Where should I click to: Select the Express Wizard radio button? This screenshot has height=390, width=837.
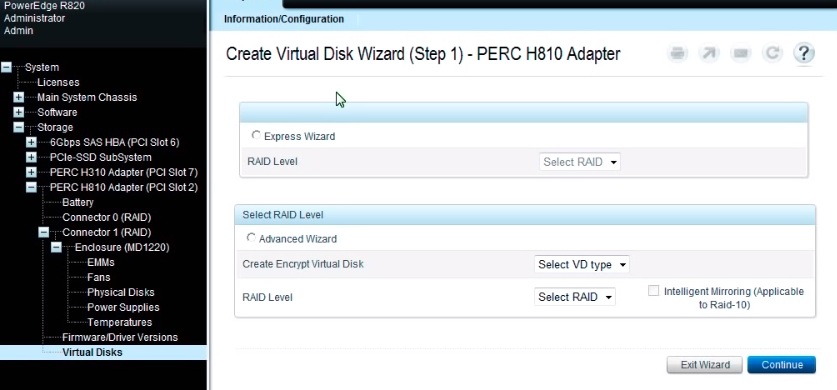pos(256,136)
